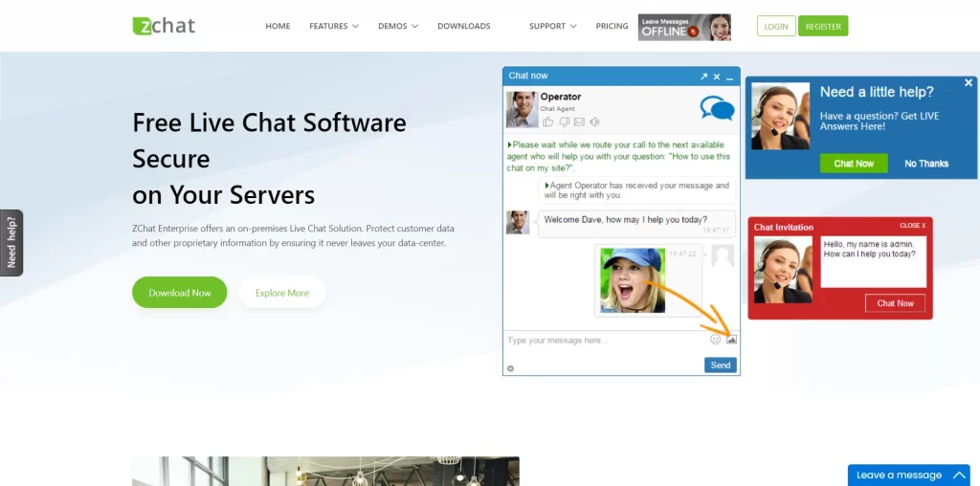Screen dimensions: 980x486
Task: Pop out the Chat now window
Action: (x=703, y=77)
